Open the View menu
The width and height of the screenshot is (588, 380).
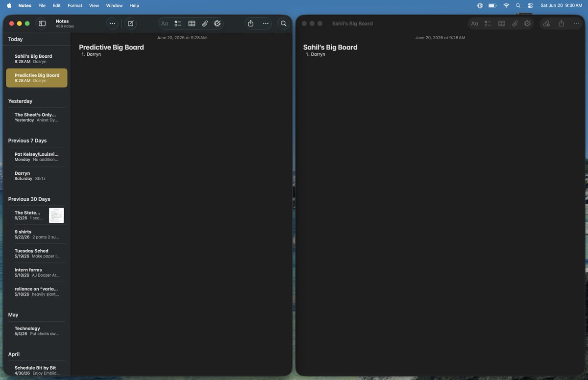(94, 5)
